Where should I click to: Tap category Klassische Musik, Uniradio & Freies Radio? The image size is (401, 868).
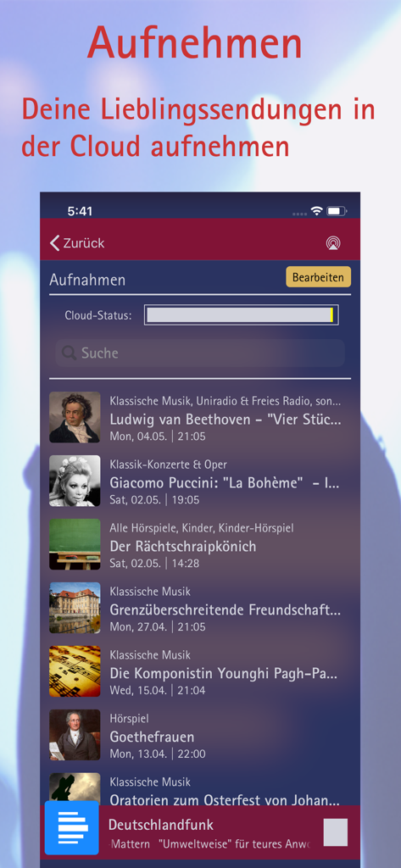[x=226, y=401]
